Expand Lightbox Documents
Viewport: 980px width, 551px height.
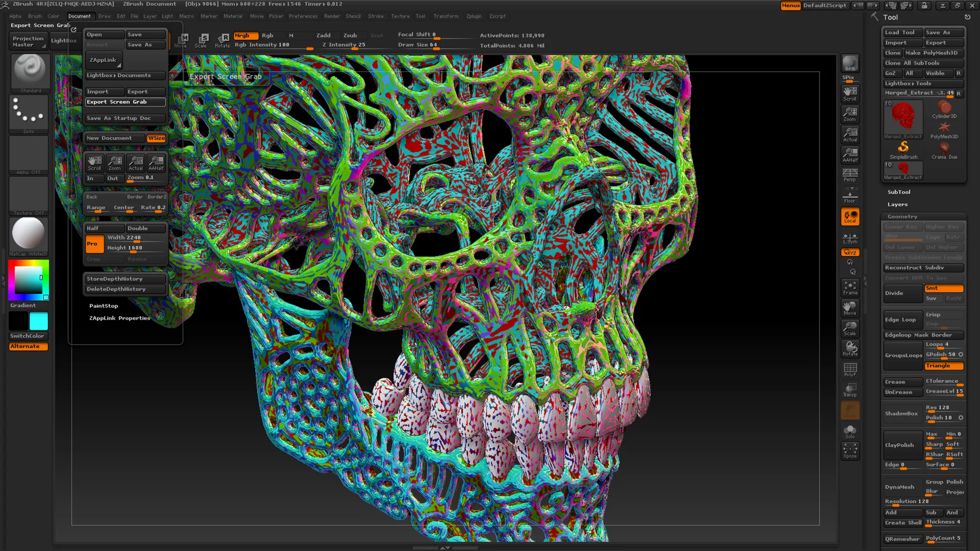pyautogui.click(x=125, y=76)
